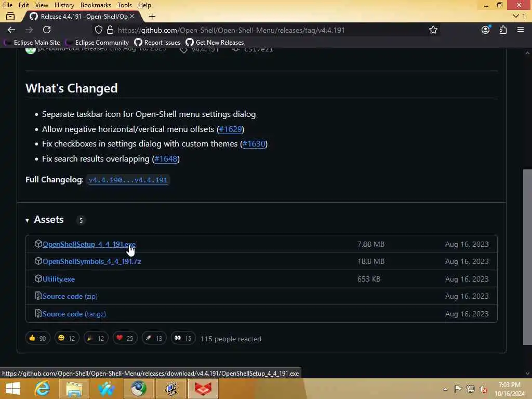Open the globe browser icon on the taskbar
The height and width of the screenshot is (399, 532).
[139, 389]
